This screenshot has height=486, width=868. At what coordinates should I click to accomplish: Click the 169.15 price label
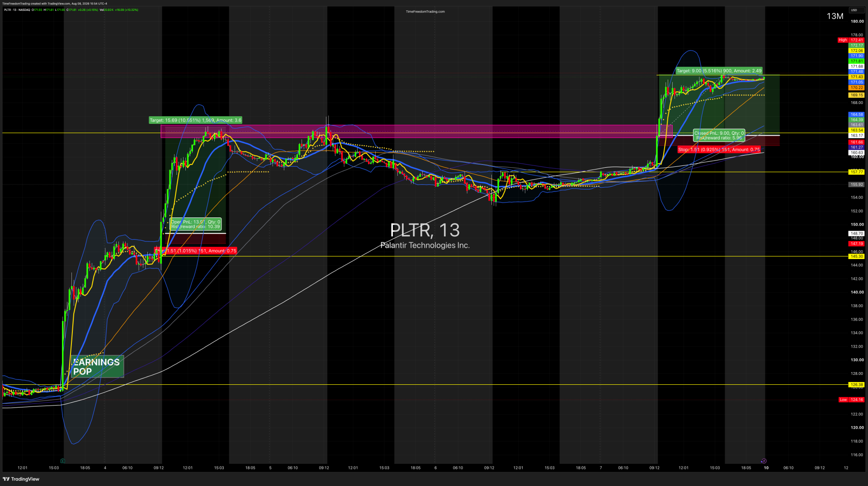[x=857, y=95]
